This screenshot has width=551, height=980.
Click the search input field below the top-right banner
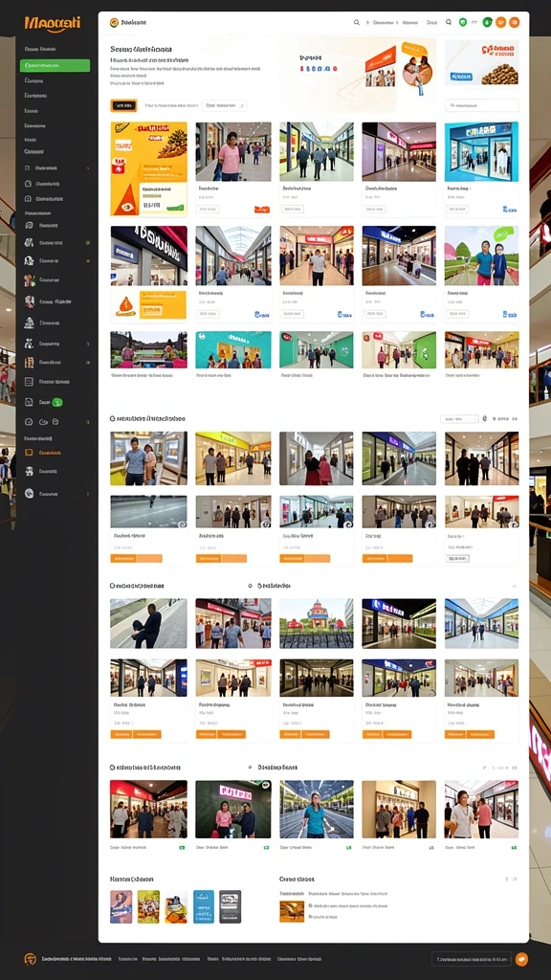[482, 105]
